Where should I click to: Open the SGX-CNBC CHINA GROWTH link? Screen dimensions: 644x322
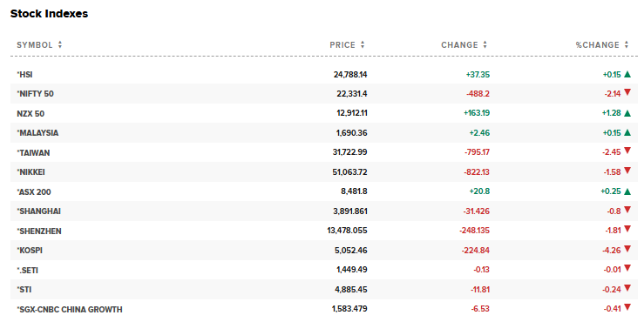pyautogui.click(x=70, y=309)
